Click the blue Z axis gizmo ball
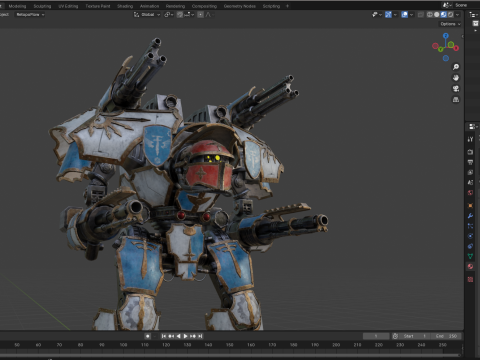This screenshot has height=360, width=480. click(x=446, y=36)
